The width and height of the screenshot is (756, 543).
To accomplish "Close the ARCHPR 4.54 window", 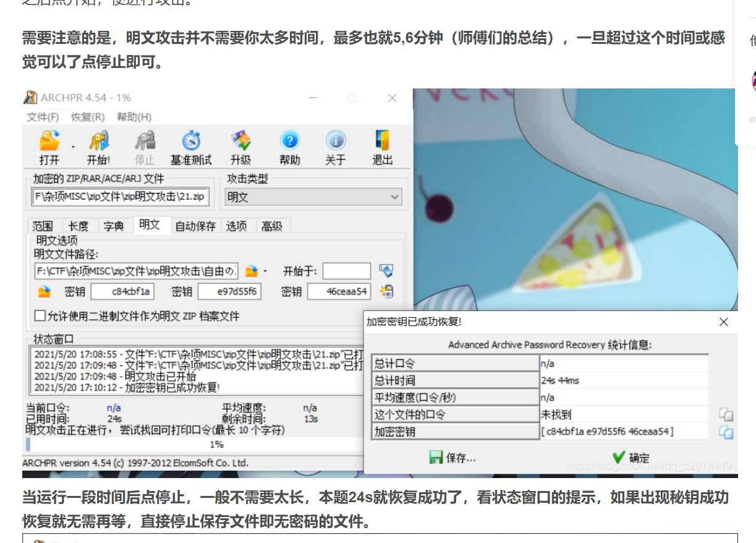I will click(392, 98).
